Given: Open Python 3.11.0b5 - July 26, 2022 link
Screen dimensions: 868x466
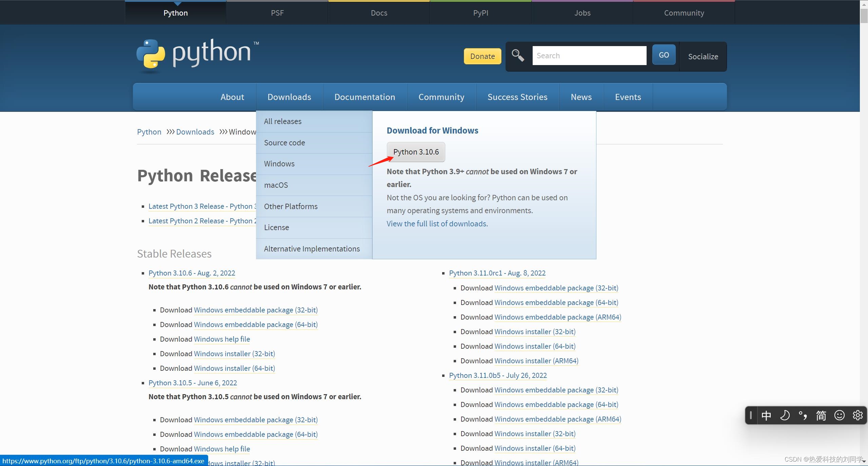Looking at the screenshot, I should pyautogui.click(x=498, y=376).
